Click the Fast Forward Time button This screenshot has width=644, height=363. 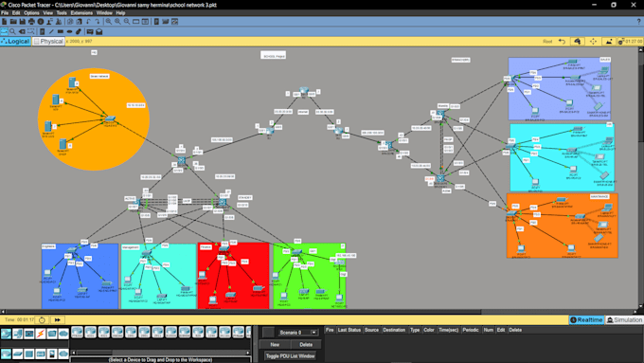click(57, 319)
